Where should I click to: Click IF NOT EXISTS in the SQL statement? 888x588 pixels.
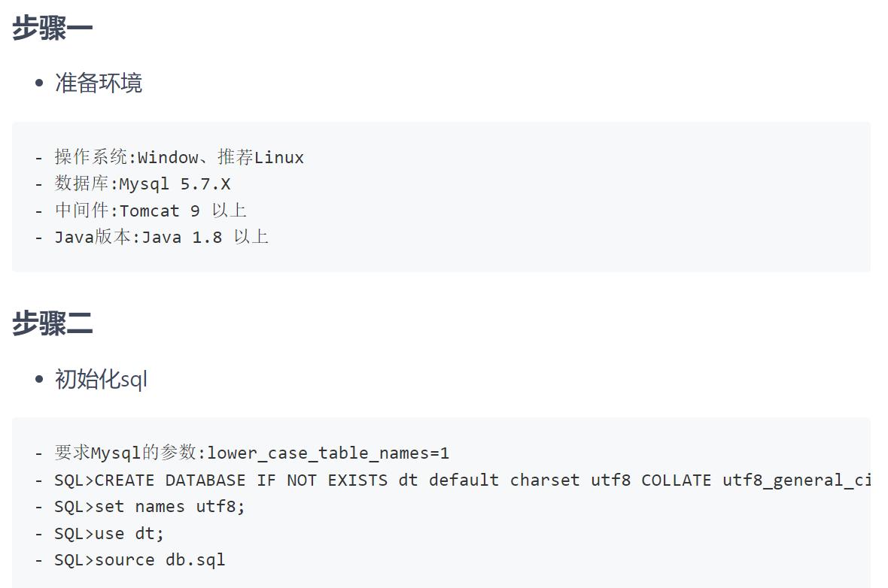pyautogui.click(x=322, y=480)
